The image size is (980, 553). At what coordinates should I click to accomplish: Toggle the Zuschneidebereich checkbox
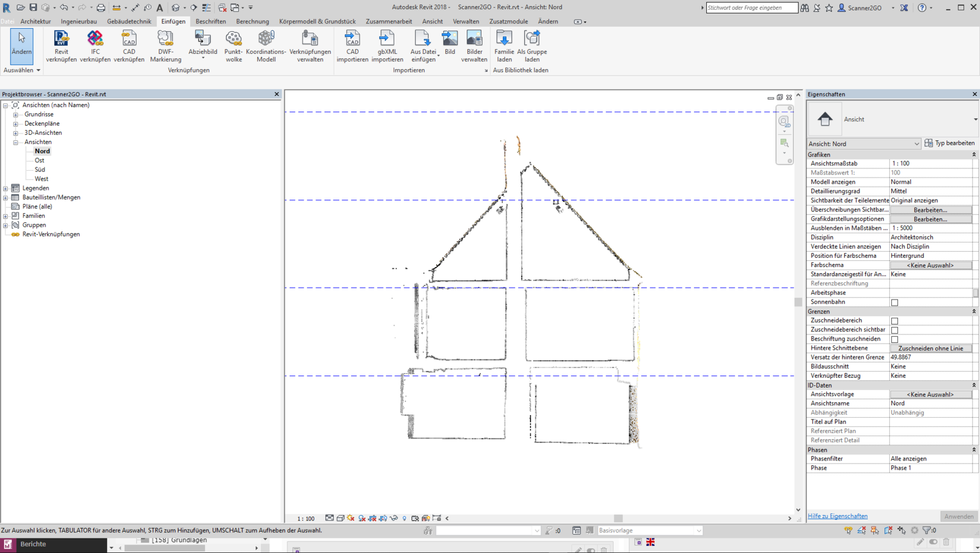pyautogui.click(x=894, y=321)
